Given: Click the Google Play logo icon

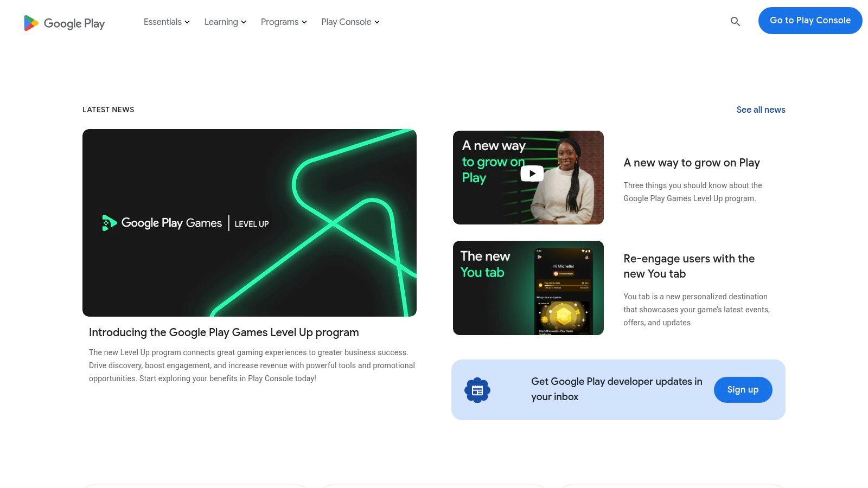Looking at the screenshot, I should tap(31, 23).
